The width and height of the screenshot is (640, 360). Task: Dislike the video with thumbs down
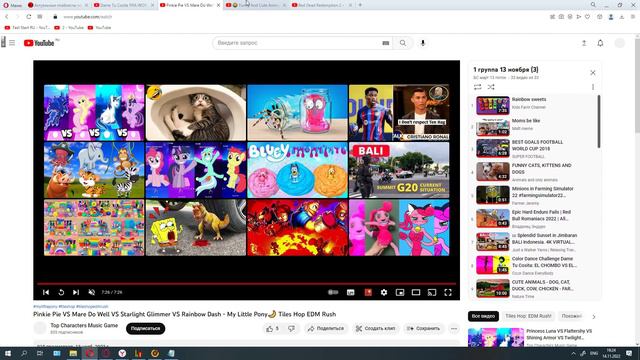291,329
